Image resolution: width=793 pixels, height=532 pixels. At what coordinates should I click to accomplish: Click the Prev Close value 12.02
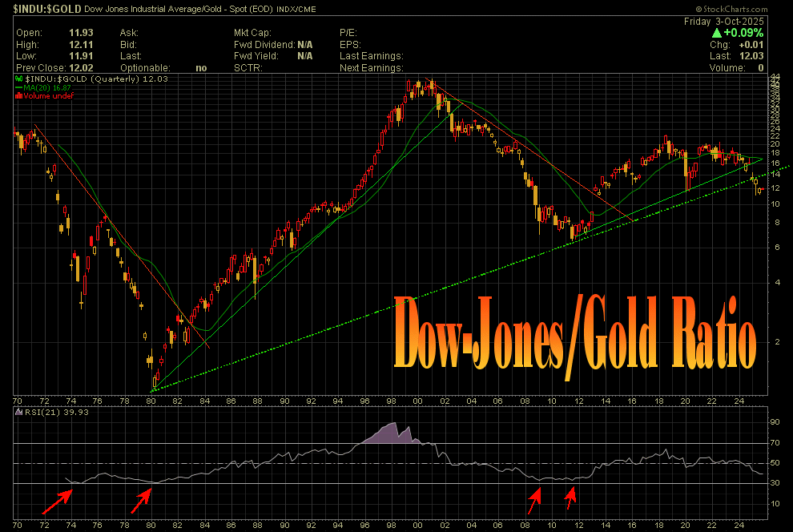click(x=81, y=68)
